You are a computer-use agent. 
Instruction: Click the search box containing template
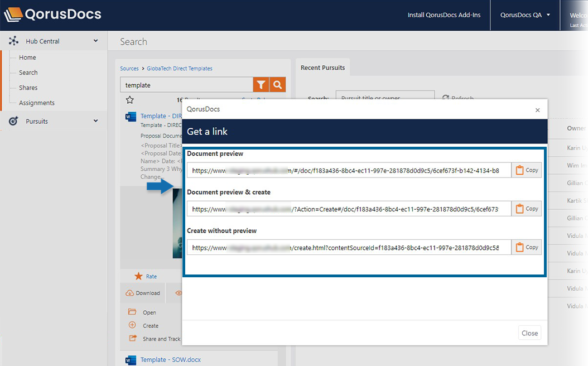(x=186, y=85)
